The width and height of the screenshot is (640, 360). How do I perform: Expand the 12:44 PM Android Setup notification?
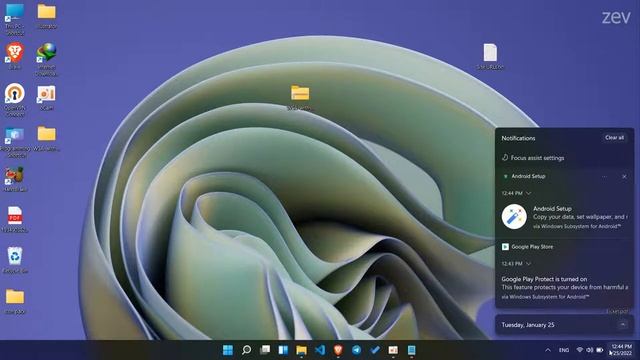(529, 193)
